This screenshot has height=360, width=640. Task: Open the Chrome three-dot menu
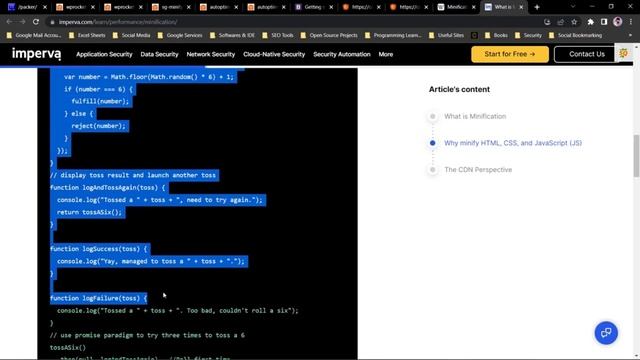(631, 22)
